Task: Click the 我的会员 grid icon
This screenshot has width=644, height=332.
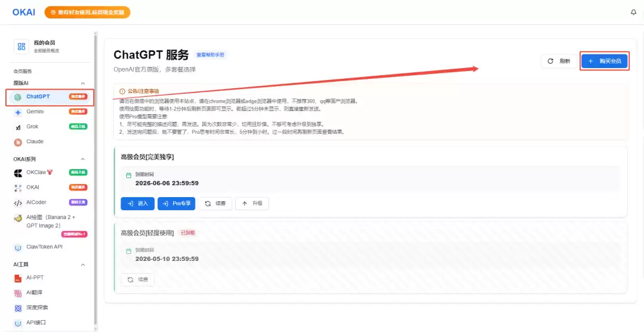Action: [21, 47]
